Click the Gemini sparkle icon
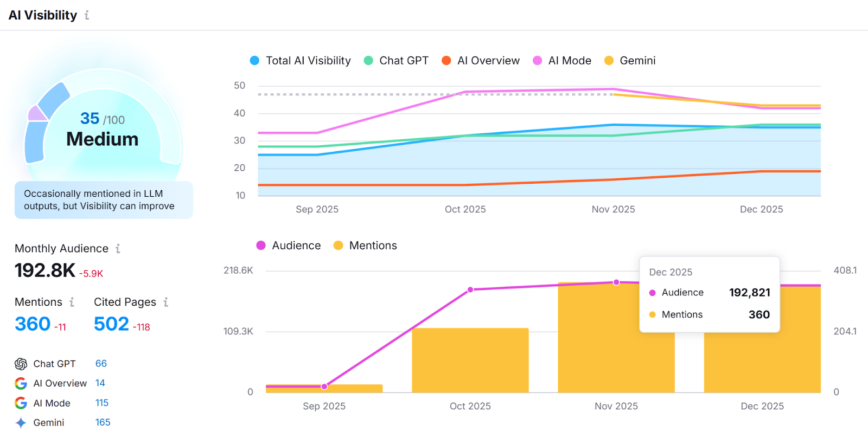 pos(21,423)
